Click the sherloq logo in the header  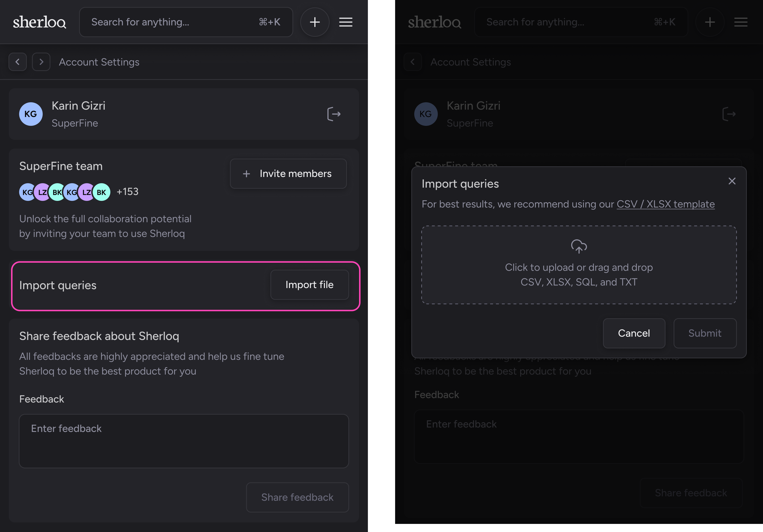click(40, 22)
